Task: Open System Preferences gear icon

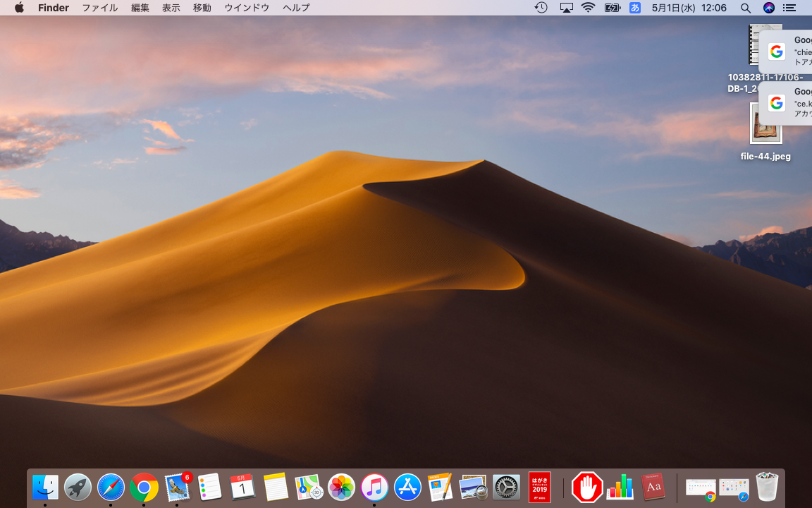Action: click(x=506, y=487)
